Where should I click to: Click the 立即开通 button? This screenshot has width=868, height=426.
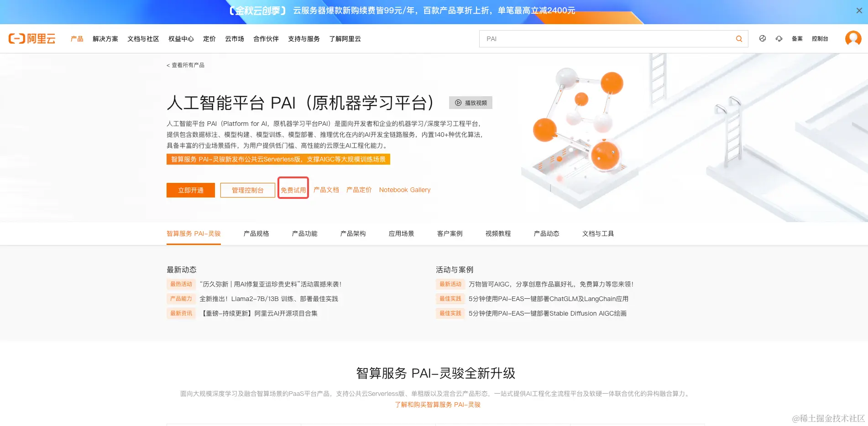click(191, 190)
